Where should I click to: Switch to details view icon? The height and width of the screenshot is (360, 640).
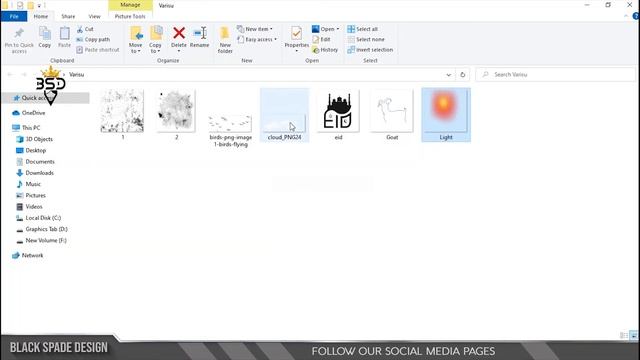coord(624,336)
